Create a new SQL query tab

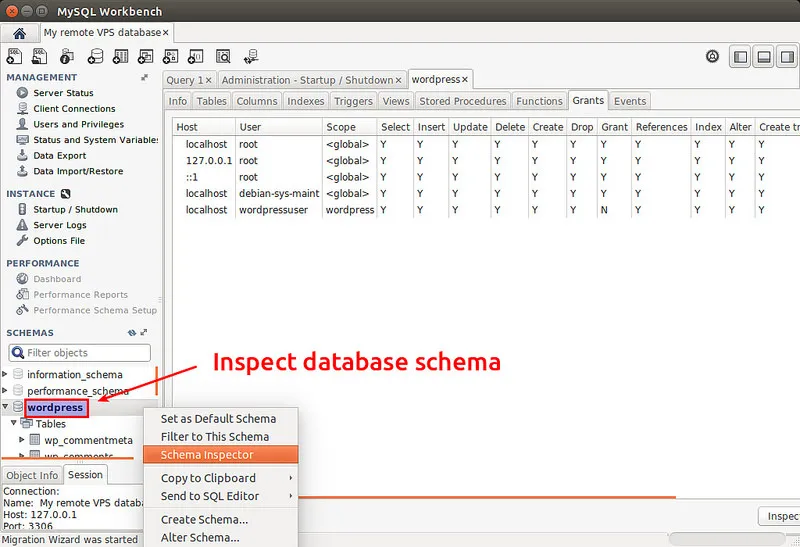point(15,56)
